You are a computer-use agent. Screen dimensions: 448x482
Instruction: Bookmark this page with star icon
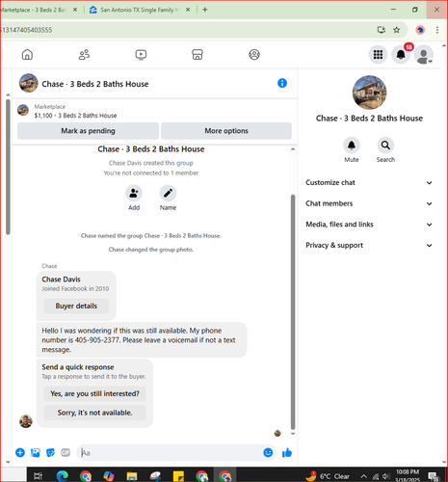pyautogui.click(x=397, y=30)
